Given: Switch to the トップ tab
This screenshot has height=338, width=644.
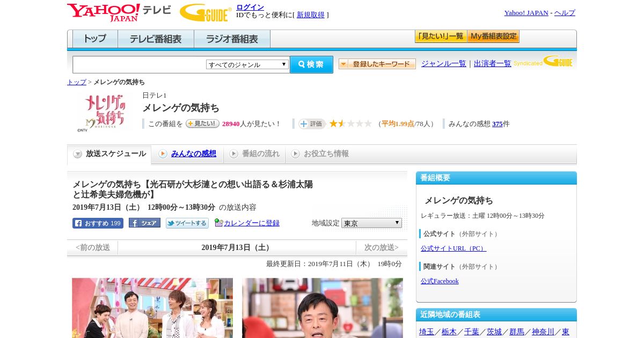Looking at the screenshot, I should (x=95, y=39).
